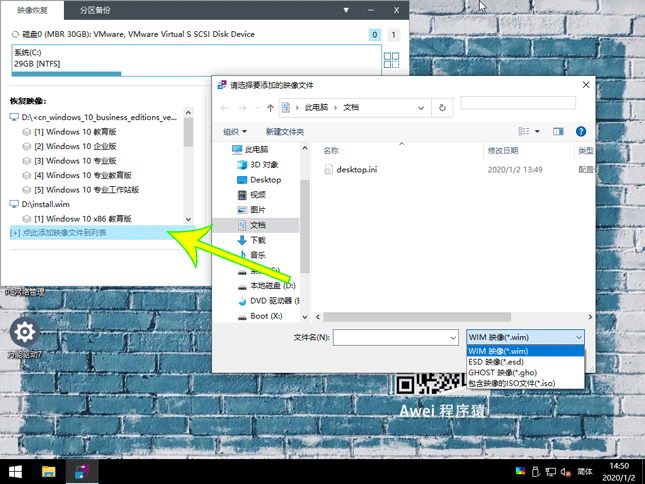645x484 pixels.
Task: Click the image list scroll up arrow
Action: click(188, 112)
